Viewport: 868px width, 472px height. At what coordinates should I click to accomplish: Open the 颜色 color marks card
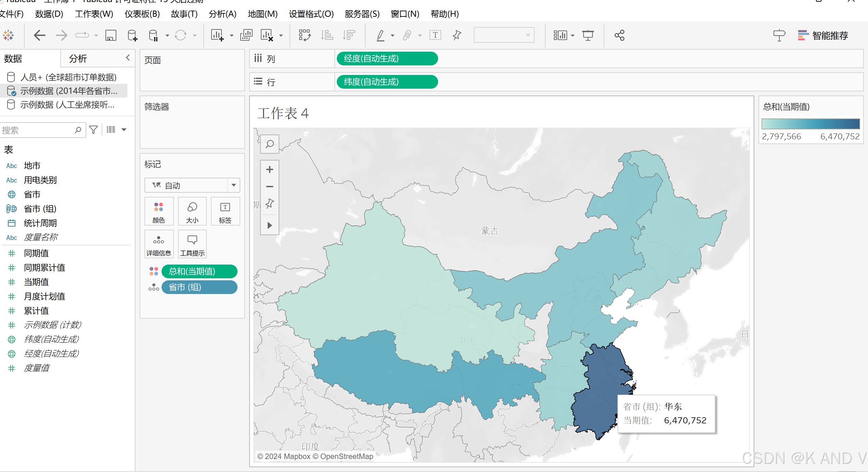click(158, 211)
